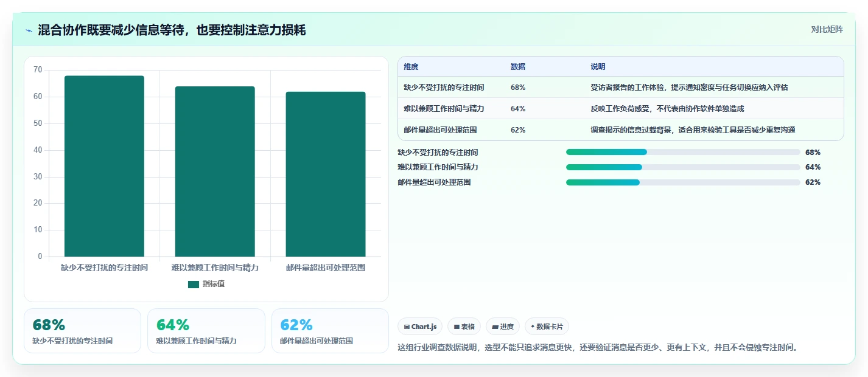Click the 64% value beside progress bar
This screenshot has height=377, width=868.
pyautogui.click(x=813, y=167)
